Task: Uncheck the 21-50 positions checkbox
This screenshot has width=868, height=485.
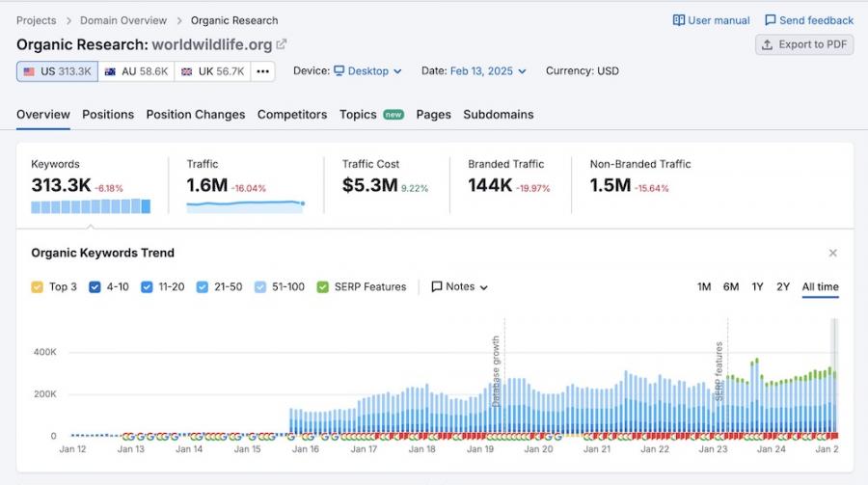Action: click(203, 286)
